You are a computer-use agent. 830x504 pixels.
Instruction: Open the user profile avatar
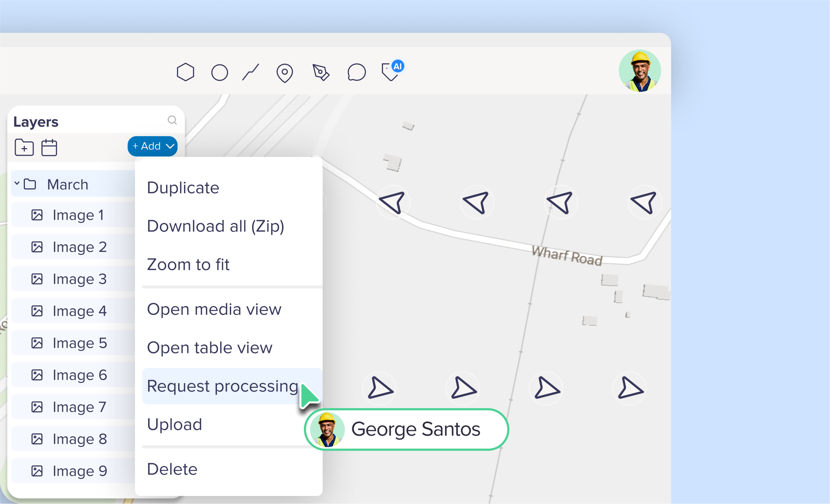(x=639, y=71)
